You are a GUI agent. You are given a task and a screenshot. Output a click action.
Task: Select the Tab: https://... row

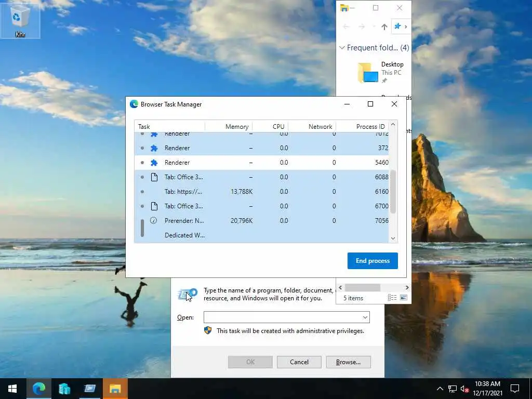click(x=262, y=192)
